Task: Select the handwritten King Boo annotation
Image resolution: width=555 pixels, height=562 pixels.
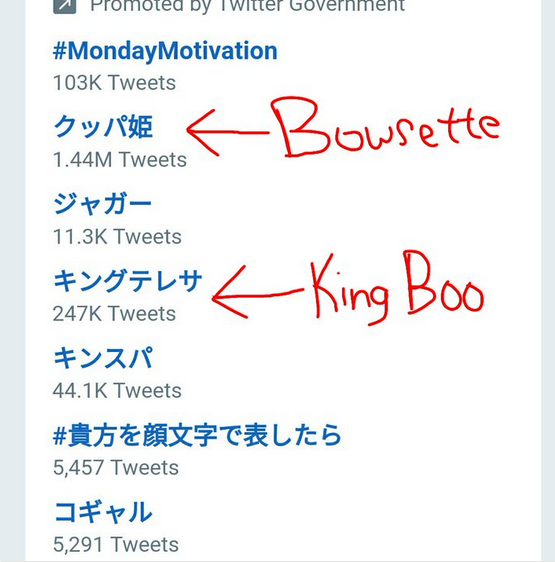Action: pos(397,288)
